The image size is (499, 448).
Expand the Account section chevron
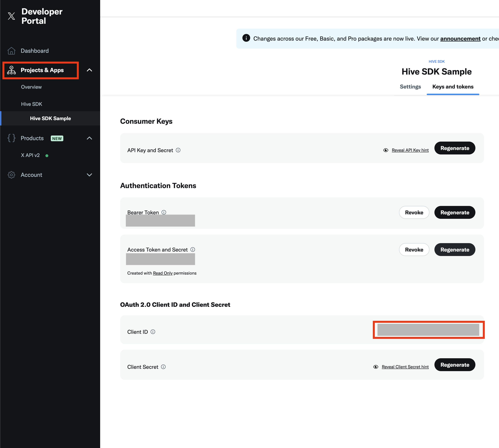89,175
